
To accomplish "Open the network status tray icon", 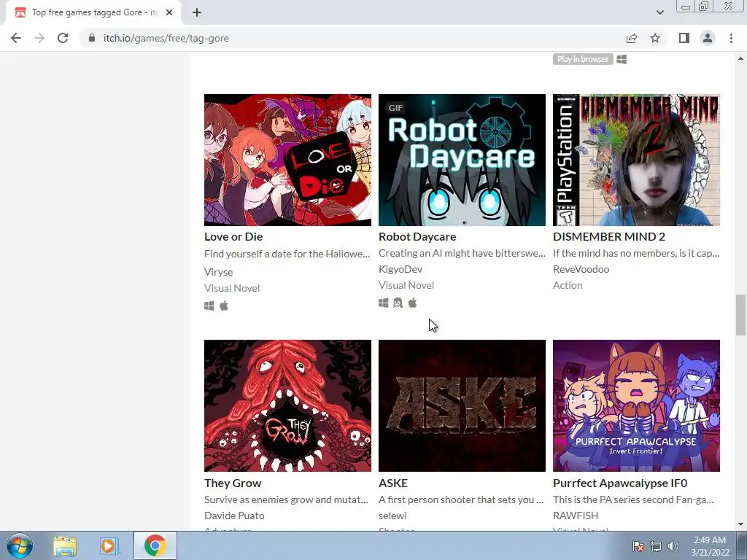I will pyautogui.click(x=656, y=546).
